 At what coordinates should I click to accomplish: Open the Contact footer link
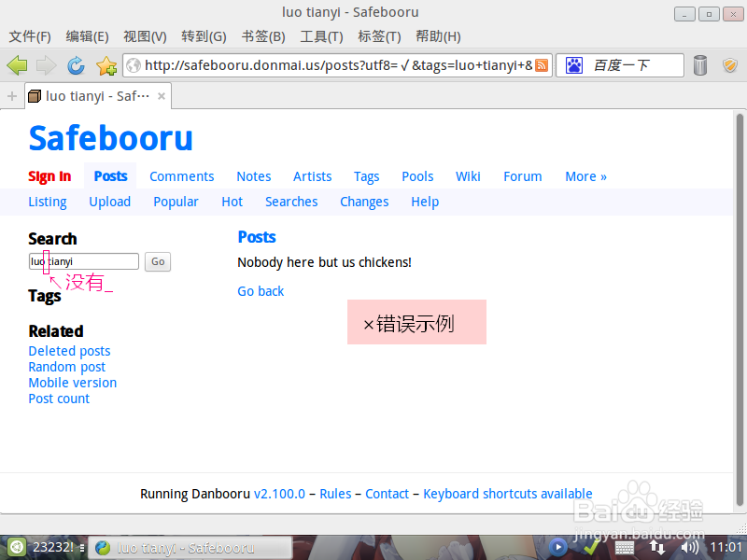tap(387, 494)
